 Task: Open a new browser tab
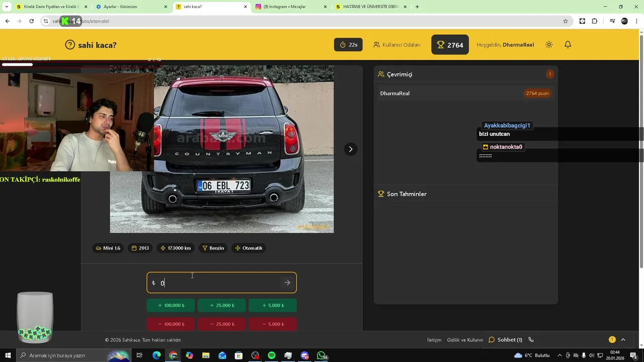417,7
